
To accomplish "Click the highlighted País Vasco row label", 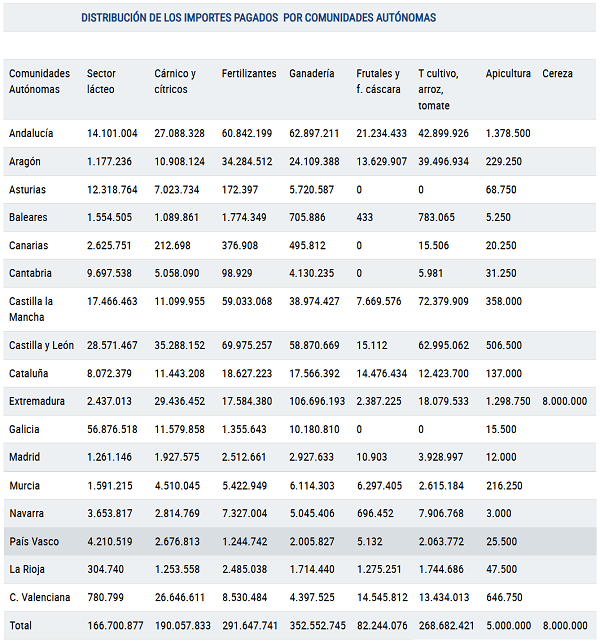I will coord(34,541).
